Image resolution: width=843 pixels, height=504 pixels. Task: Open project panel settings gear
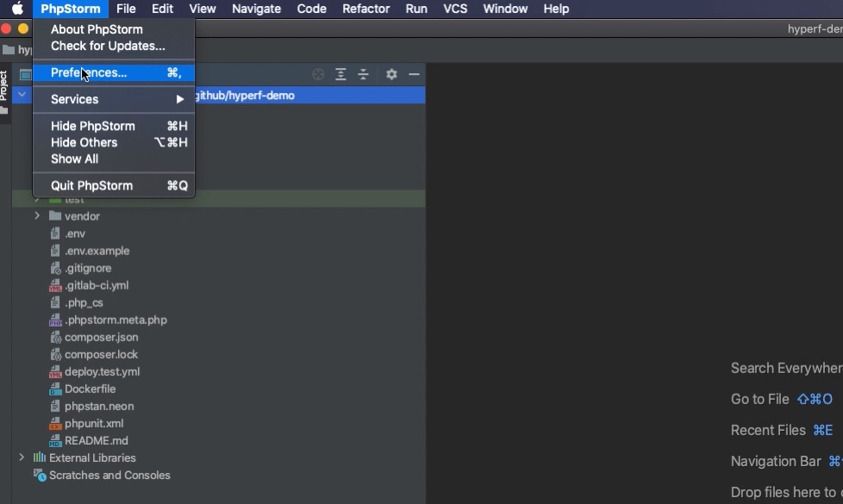click(391, 74)
